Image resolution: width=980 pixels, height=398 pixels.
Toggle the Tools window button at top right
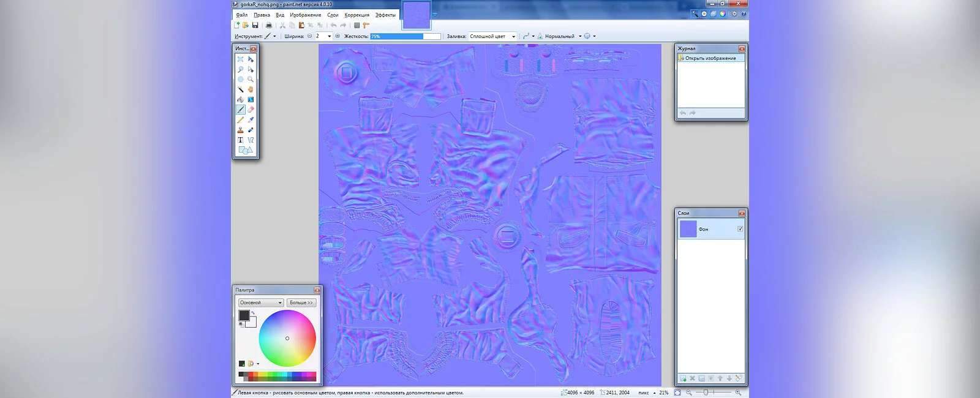click(695, 13)
